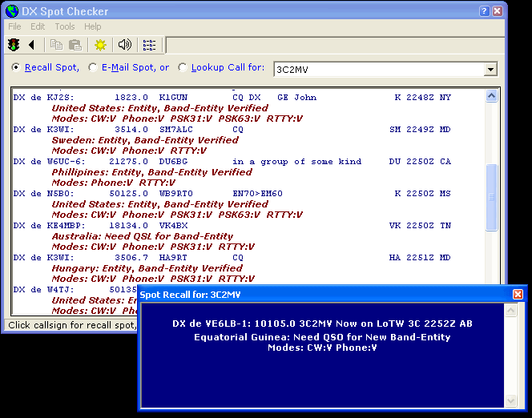Click the 2251Z time in HA9RT row
The image size is (532, 418).
coord(420,258)
